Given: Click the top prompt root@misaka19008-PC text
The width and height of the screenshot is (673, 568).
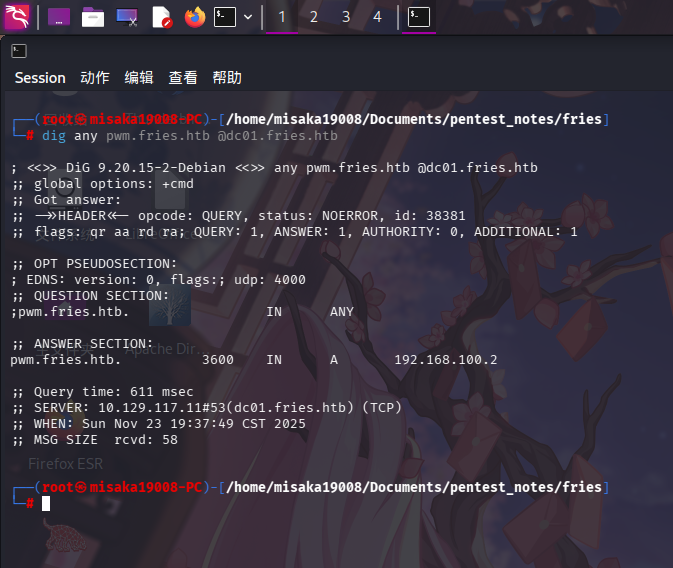Looking at the screenshot, I should point(122,119).
